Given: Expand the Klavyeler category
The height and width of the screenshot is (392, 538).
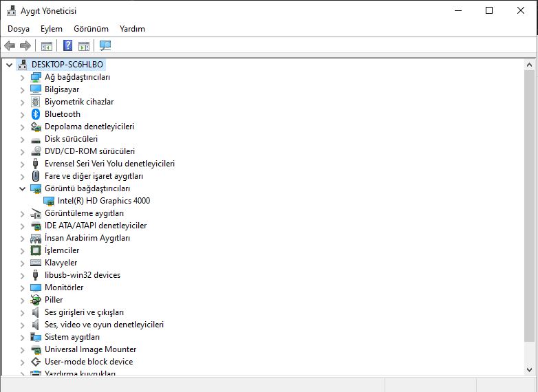Looking at the screenshot, I should click(x=22, y=263).
